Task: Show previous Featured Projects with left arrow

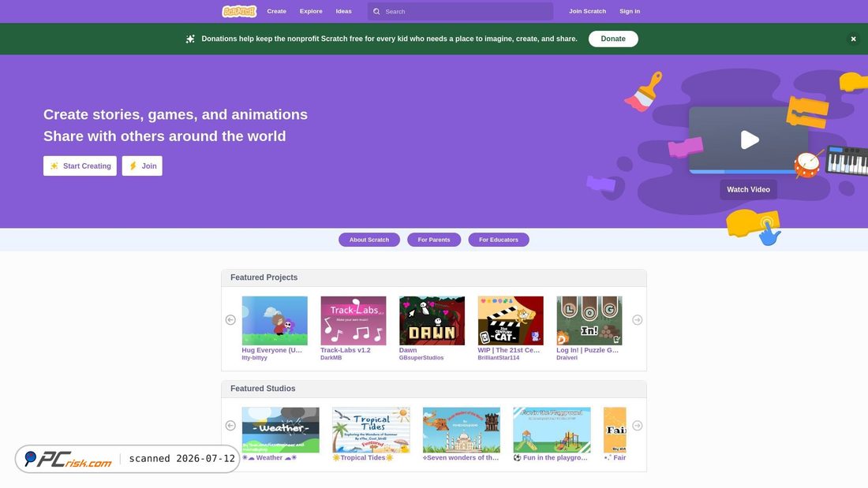Action: [x=231, y=320]
